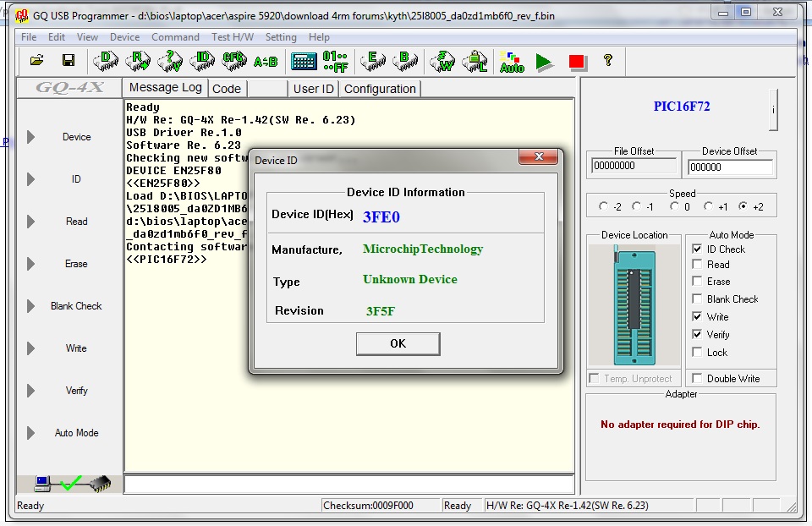Expand the ID sidebar arrow
Image resolution: width=812 pixels, height=526 pixels.
(30, 179)
